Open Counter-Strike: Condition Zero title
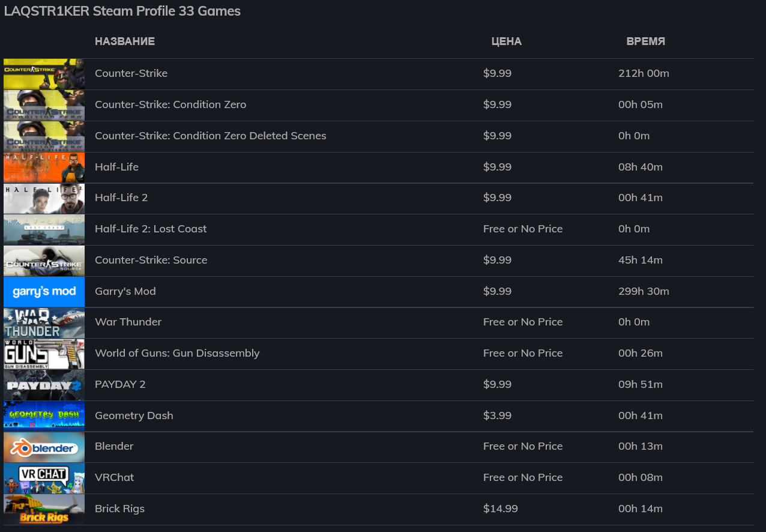The width and height of the screenshot is (766, 532). 170,104
